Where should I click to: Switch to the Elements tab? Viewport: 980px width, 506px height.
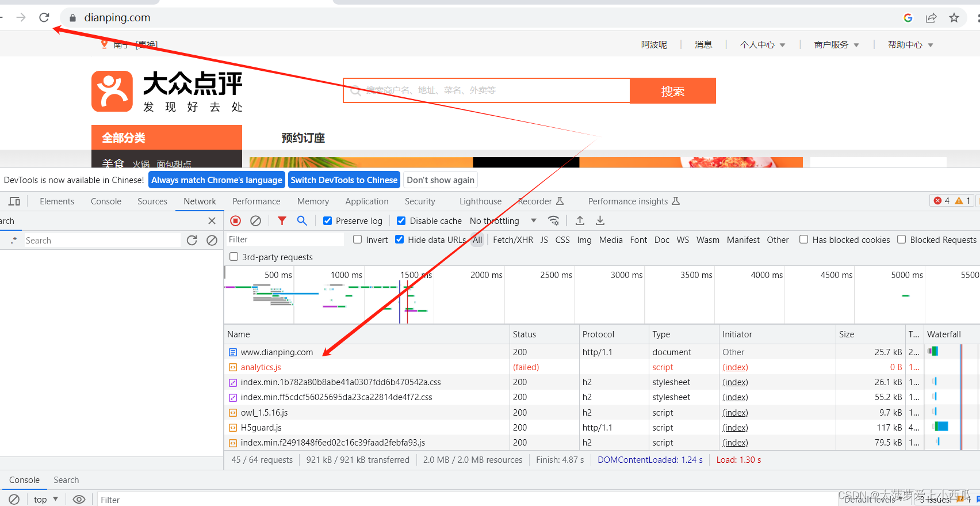click(57, 201)
